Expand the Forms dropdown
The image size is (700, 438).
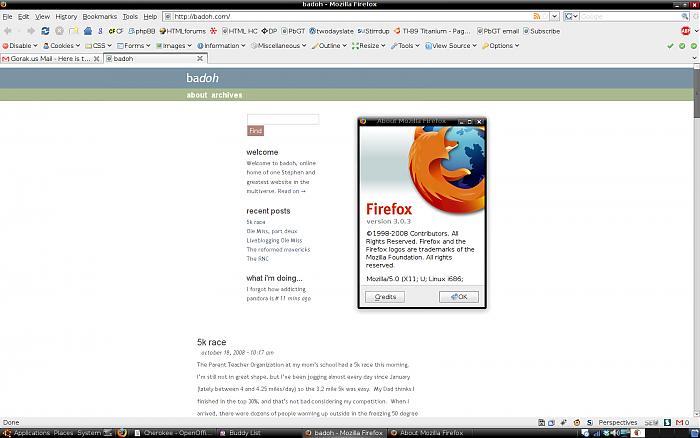pyautogui.click(x=134, y=46)
